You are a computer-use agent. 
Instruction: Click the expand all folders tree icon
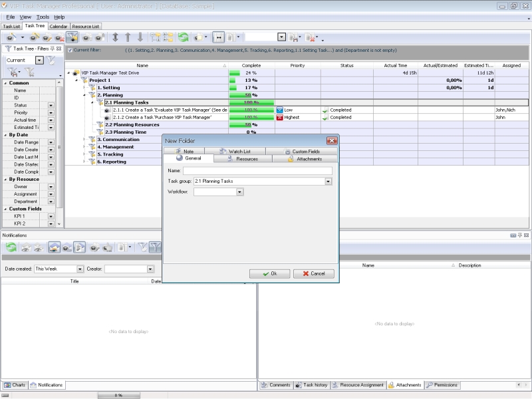156,37
